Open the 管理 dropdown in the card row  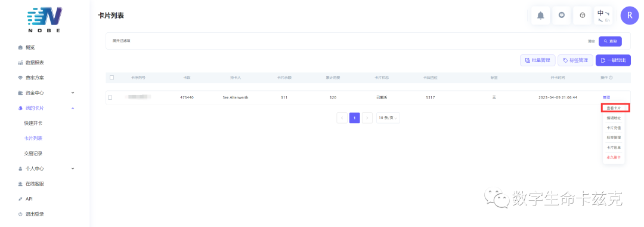[606, 97]
